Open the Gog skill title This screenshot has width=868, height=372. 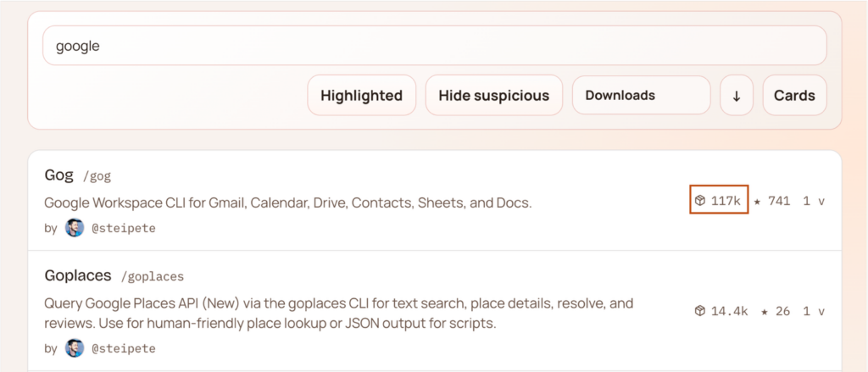[58, 175]
